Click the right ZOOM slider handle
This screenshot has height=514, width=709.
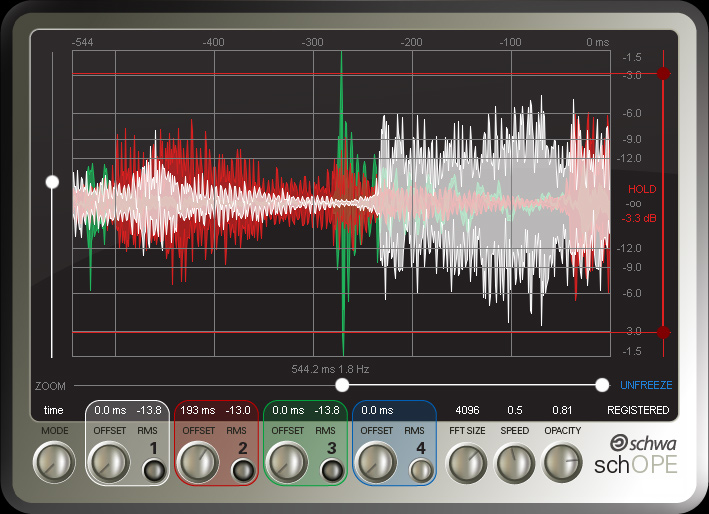(x=601, y=385)
